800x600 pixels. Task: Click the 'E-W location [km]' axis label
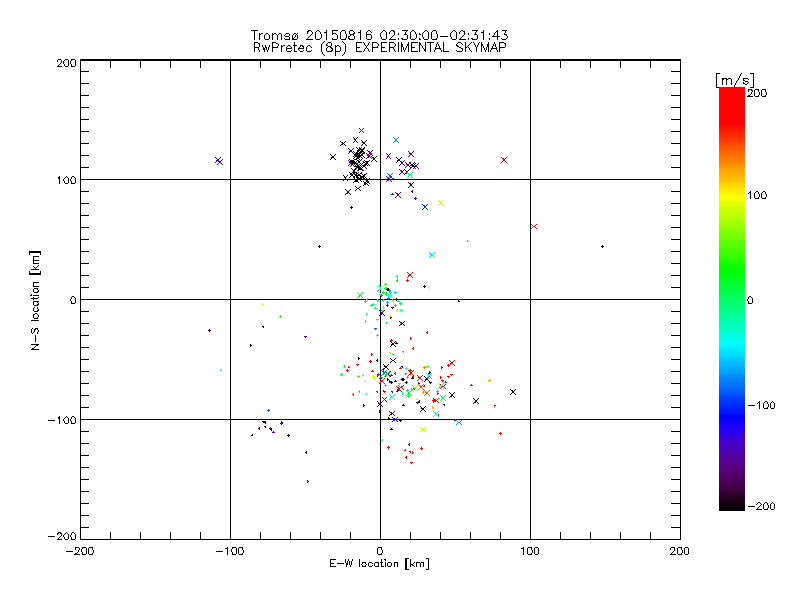pos(379,563)
